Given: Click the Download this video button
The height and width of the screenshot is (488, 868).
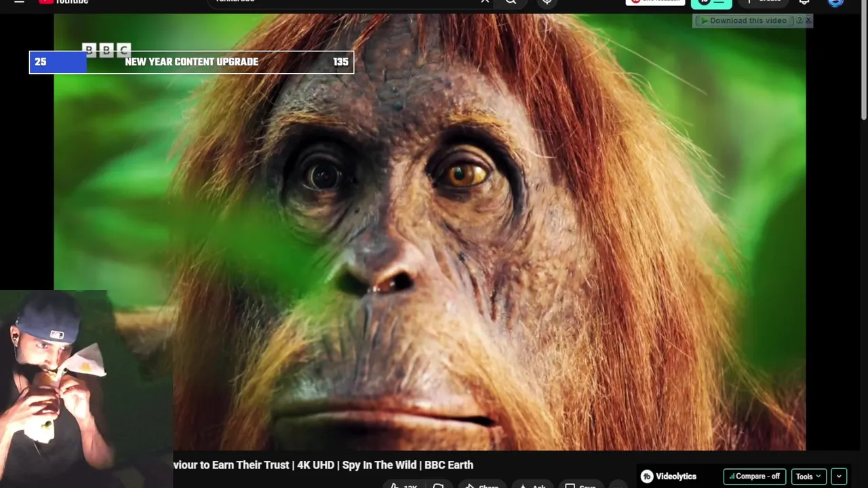Looking at the screenshot, I should point(743,20).
